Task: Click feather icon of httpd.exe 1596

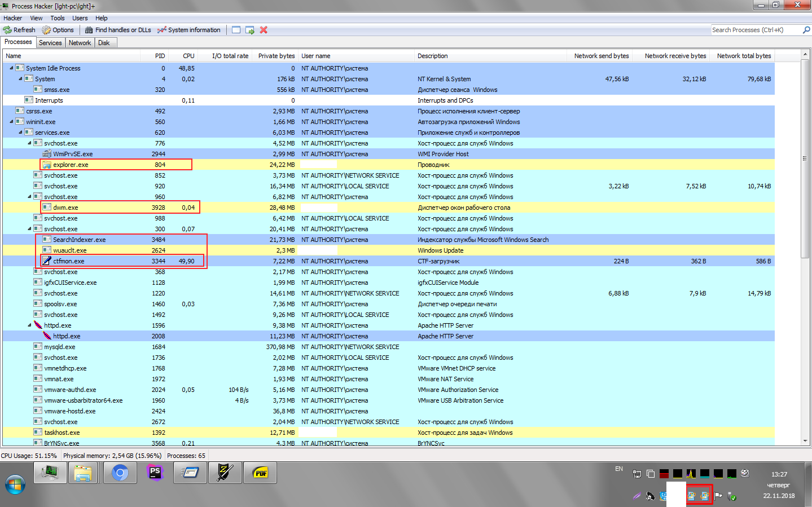Action: point(38,325)
